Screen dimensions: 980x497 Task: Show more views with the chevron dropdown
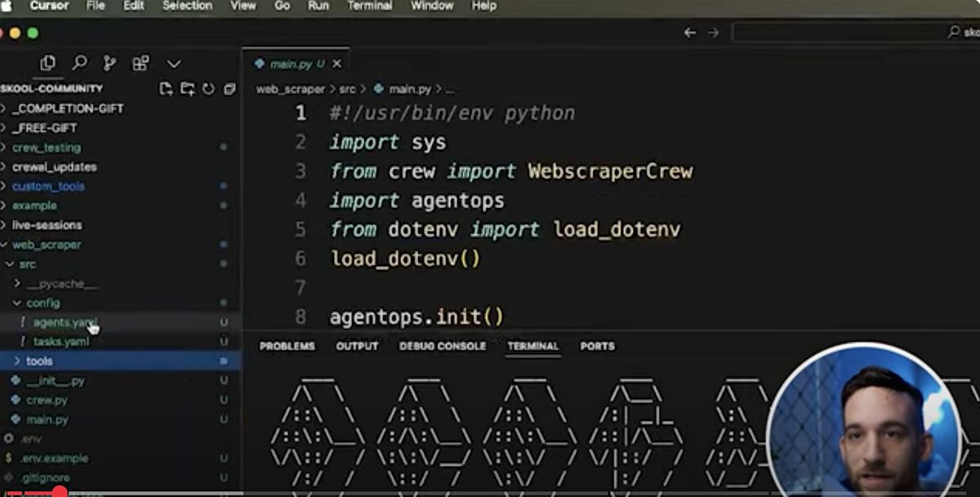point(174,63)
